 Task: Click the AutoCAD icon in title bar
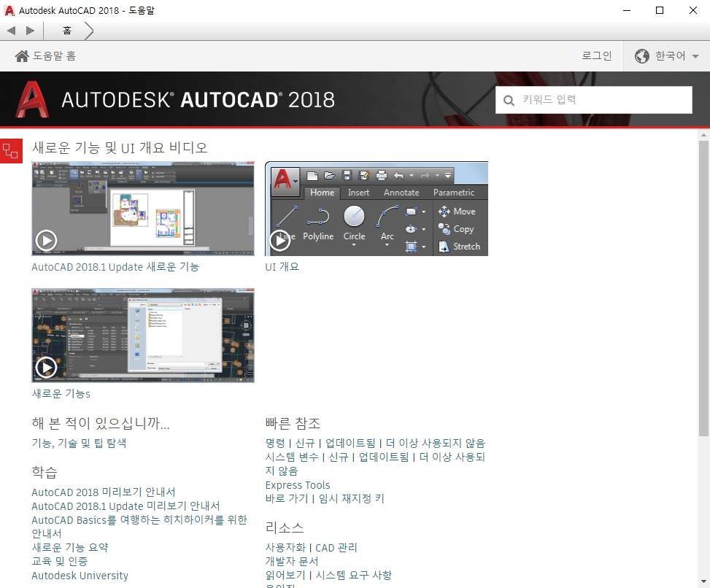tap(9, 10)
